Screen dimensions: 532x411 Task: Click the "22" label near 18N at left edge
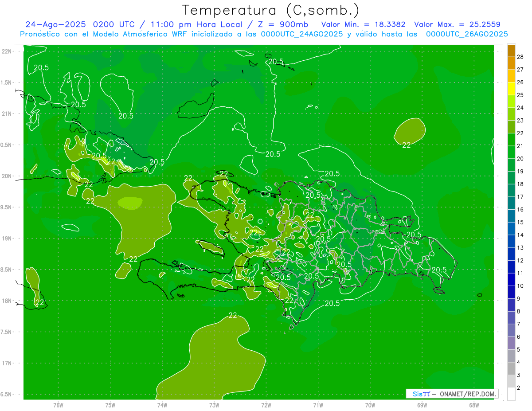click(40, 302)
